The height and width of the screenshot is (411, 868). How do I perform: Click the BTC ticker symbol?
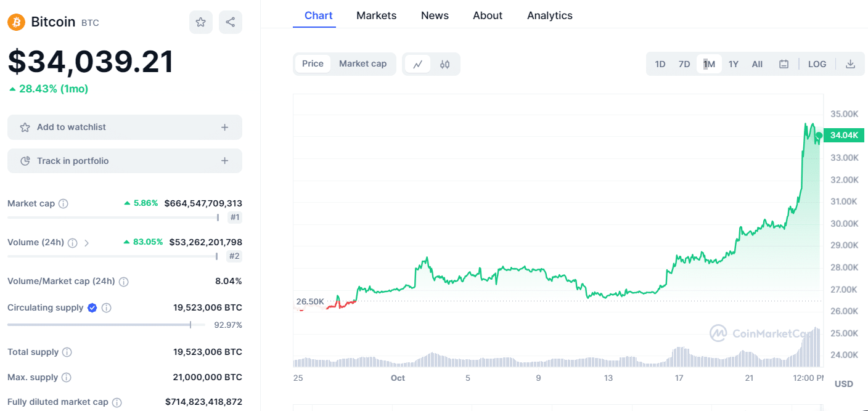click(90, 23)
